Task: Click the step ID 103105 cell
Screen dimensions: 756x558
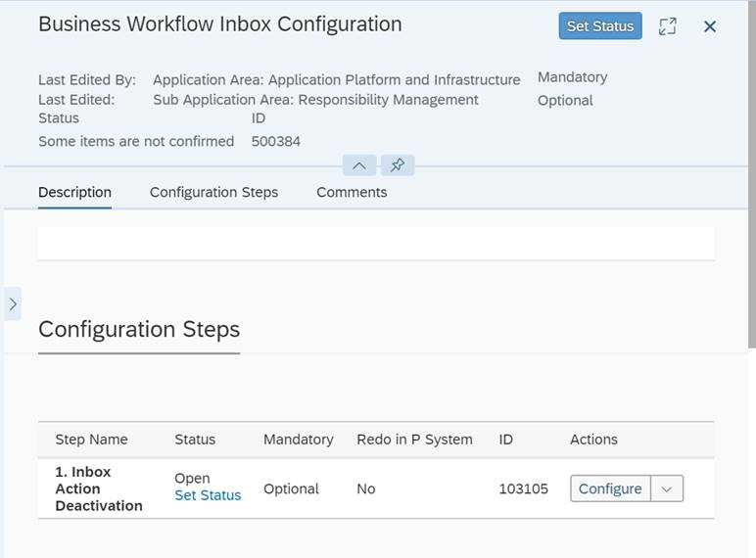Action: click(x=523, y=488)
